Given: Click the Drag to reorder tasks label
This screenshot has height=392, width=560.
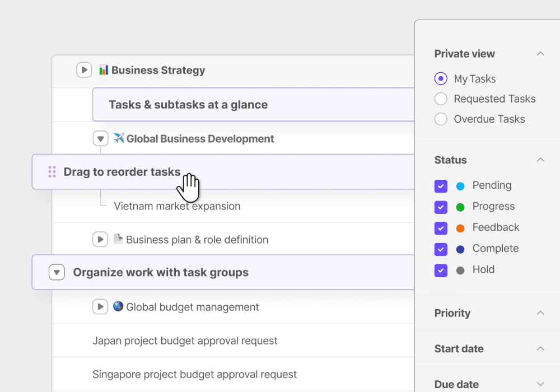Looking at the screenshot, I should point(122,172).
